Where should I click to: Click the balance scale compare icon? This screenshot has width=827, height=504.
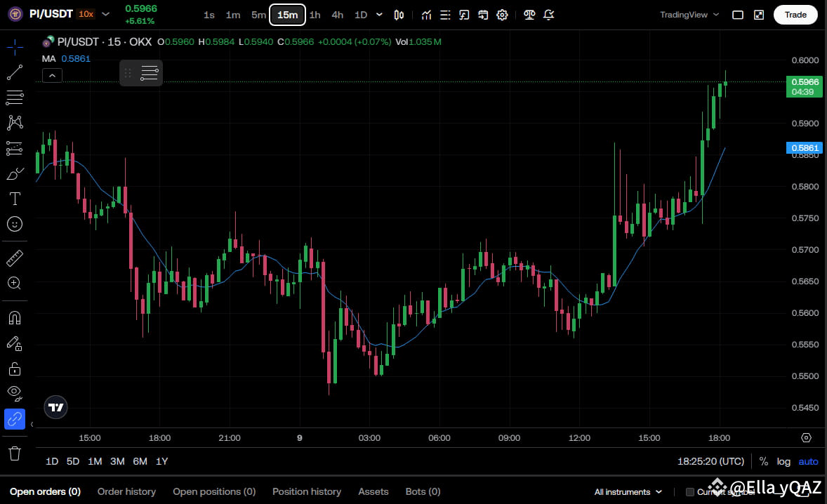529,15
